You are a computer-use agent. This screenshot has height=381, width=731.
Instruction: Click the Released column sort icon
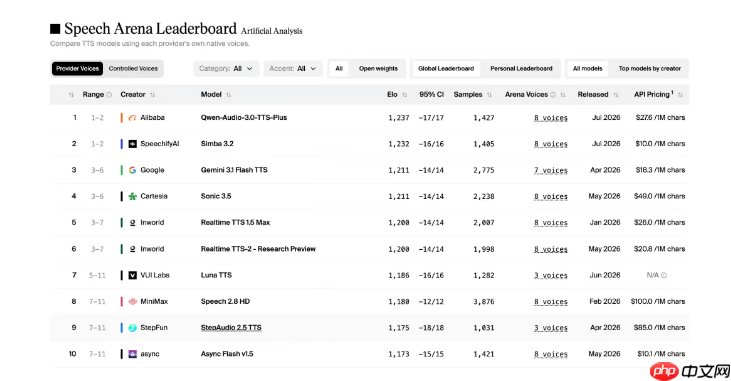[615, 95]
